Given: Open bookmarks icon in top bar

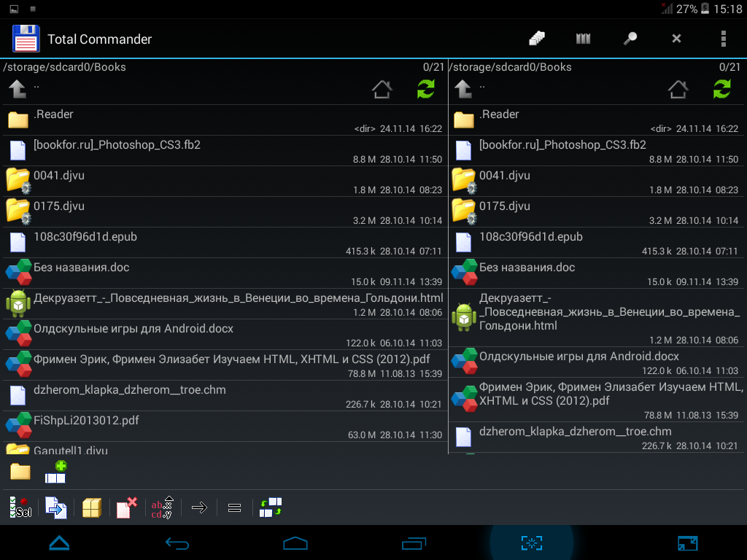Looking at the screenshot, I should click(x=583, y=39).
